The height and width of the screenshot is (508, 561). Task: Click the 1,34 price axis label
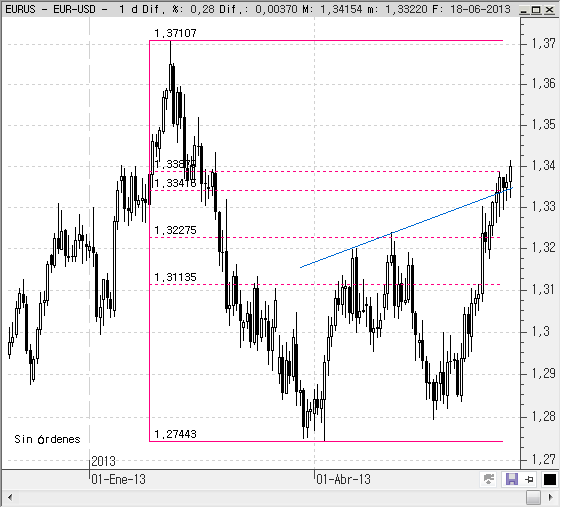[x=543, y=166]
